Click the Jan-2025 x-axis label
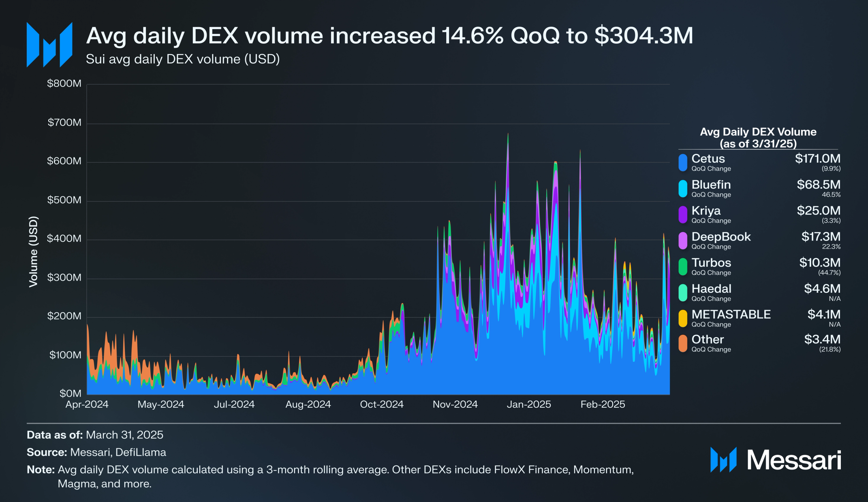Screen dimensions: 868x502 529,404
